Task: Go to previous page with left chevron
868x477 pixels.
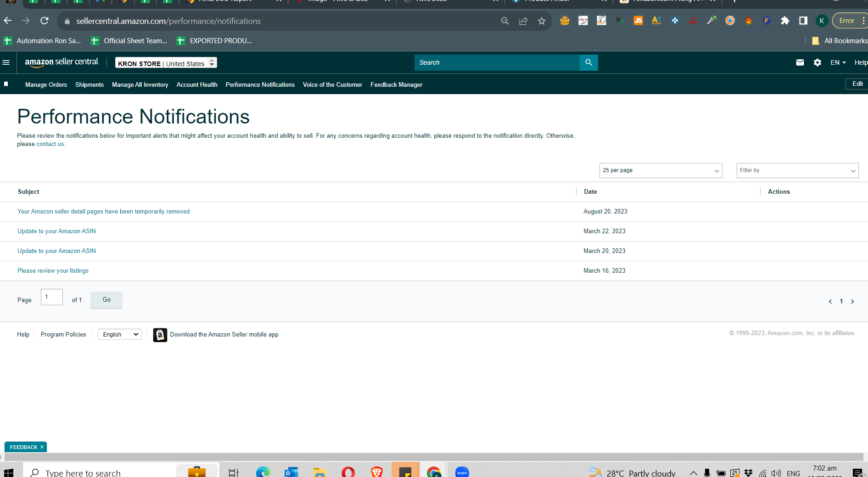Action: pos(830,302)
